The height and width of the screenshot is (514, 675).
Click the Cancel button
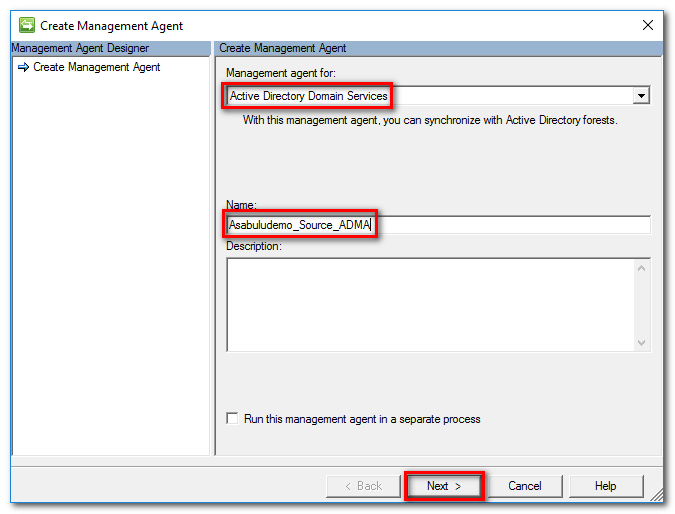pos(525,486)
